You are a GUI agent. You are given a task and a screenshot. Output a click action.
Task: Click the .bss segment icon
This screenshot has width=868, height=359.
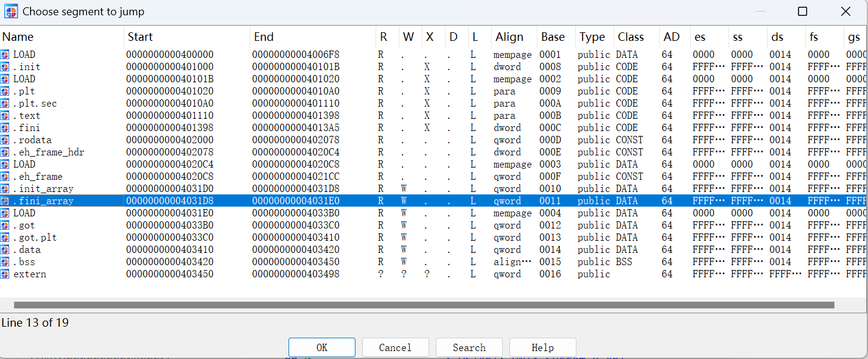[5, 262]
